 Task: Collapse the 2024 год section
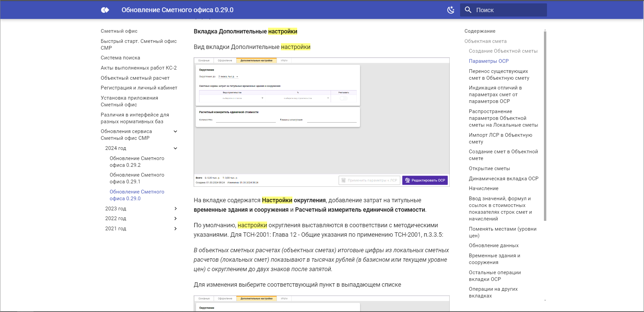click(175, 148)
